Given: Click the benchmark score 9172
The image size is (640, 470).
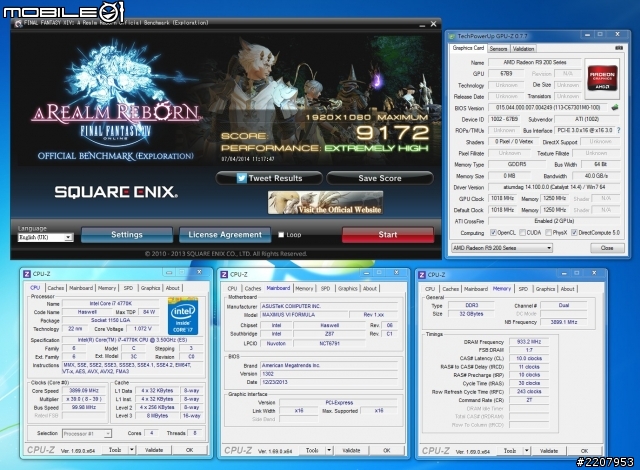Looking at the screenshot, I should pyautogui.click(x=393, y=133).
